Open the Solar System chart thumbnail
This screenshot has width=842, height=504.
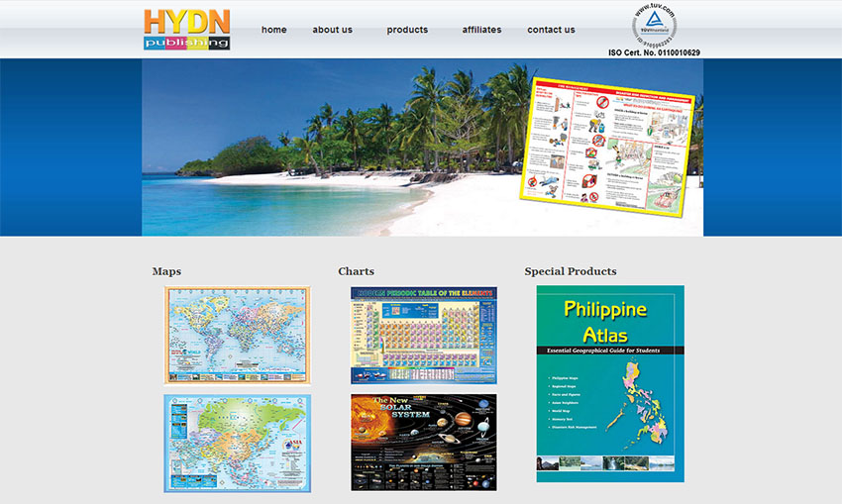(424, 443)
